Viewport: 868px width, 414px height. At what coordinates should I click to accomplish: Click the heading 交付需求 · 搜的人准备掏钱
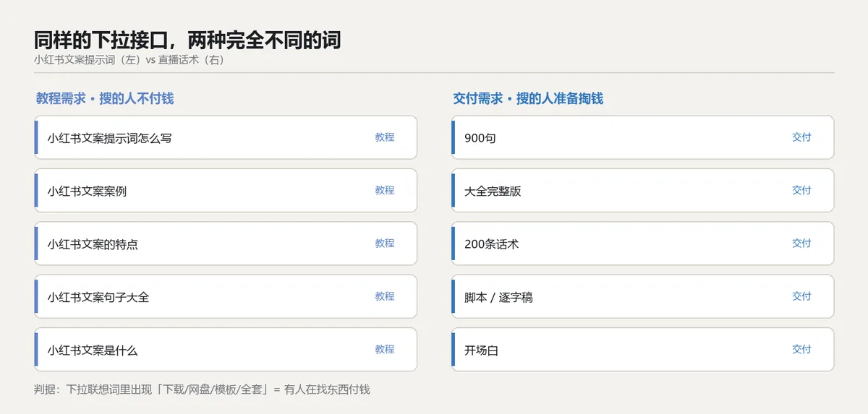(x=528, y=99)
